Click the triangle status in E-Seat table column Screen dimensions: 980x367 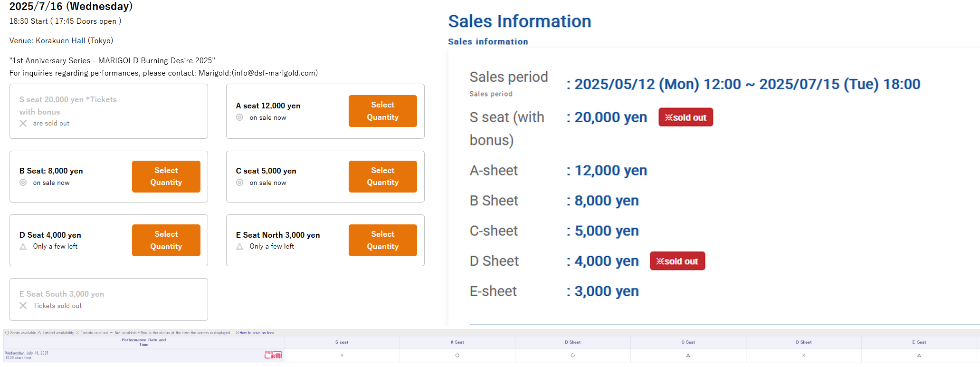[x=919, y=355]
